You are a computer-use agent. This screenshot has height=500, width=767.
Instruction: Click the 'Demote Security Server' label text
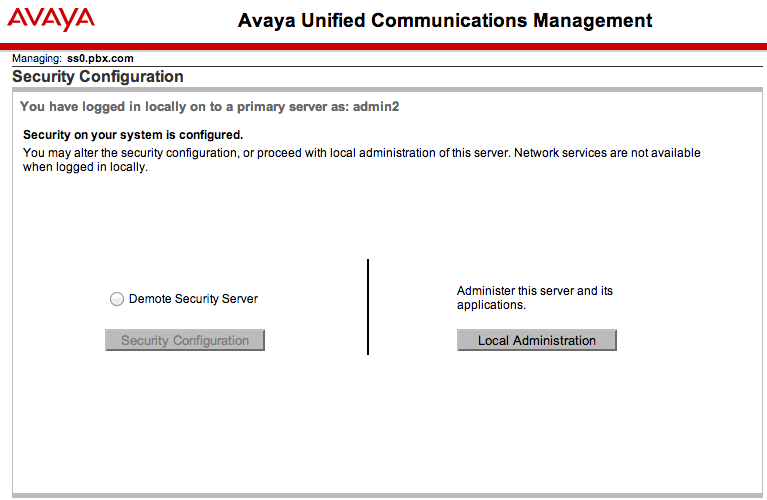[193, 299]
